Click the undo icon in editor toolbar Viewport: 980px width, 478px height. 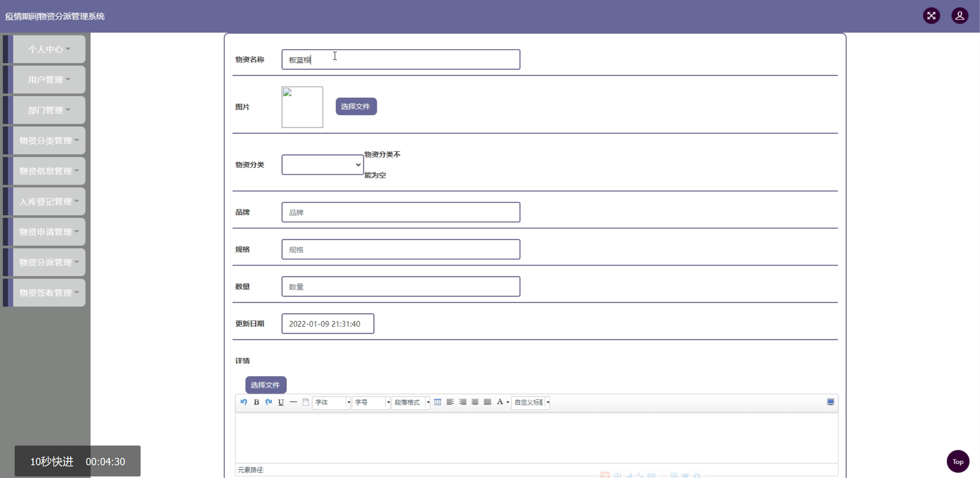244,402
